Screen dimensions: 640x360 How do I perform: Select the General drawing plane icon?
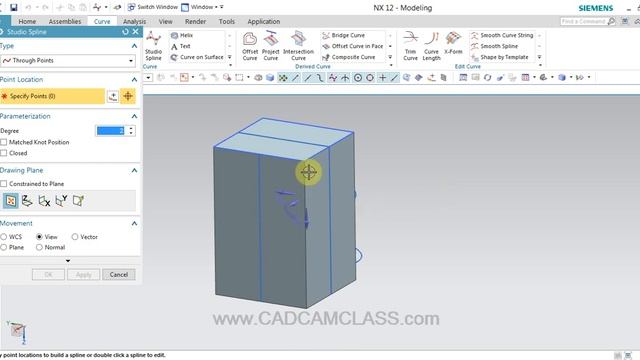point(78,201)
